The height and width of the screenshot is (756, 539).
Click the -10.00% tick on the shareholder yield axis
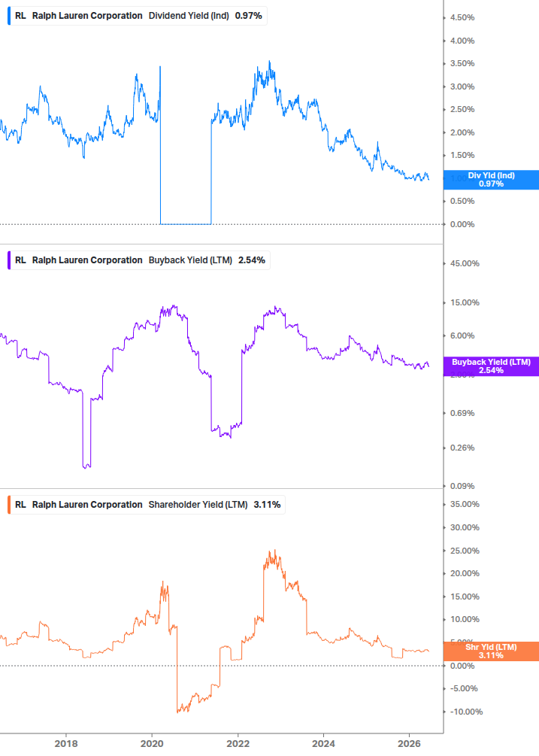pyautogui.click(x=466, y=712)
